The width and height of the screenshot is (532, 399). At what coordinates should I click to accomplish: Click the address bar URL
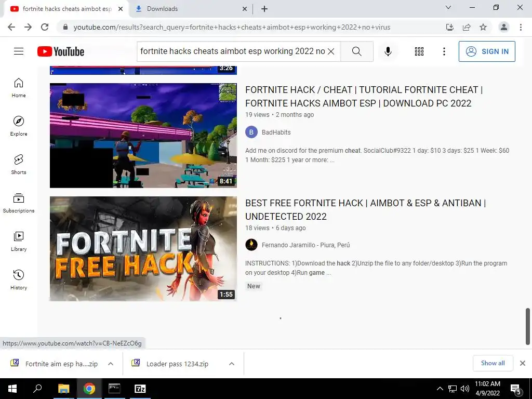pos(232,27)
